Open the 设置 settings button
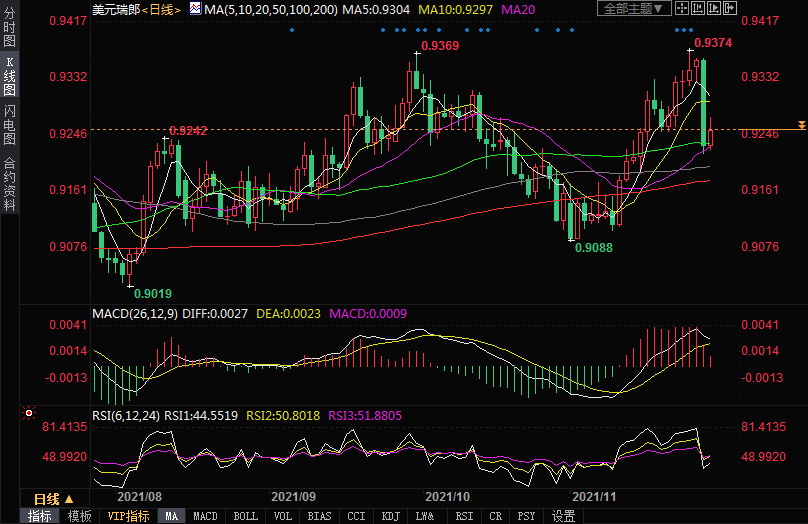Viewport: 808px width, 524px height. coord(564,516)
